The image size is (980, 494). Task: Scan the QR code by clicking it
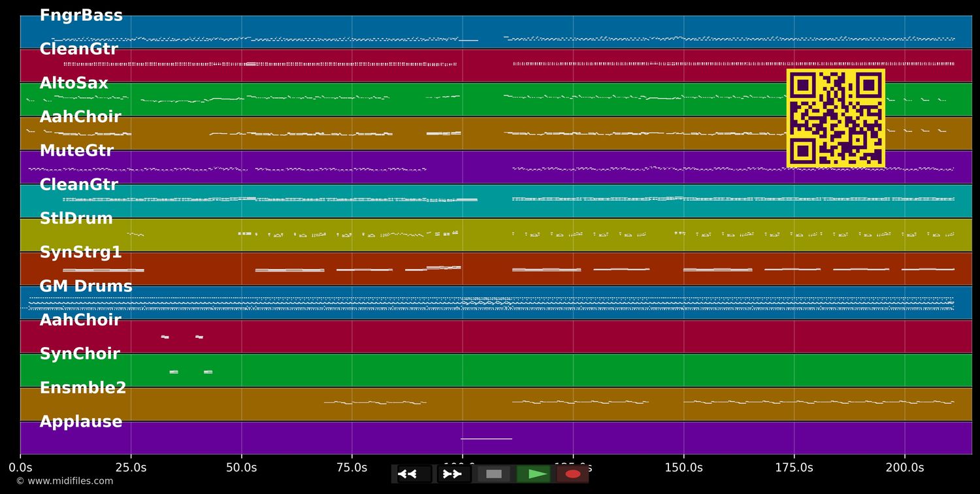coord(836,118)
